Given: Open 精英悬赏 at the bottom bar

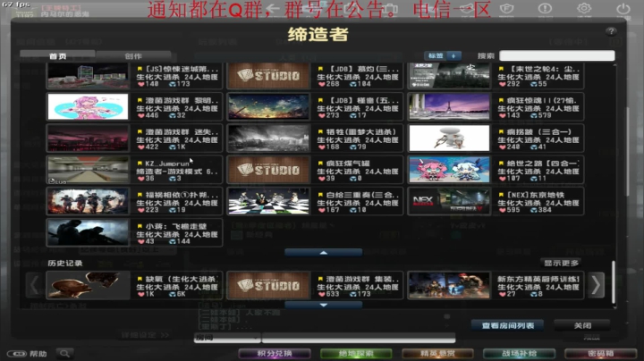Looking at the screenshot, I should pos(437,353).
